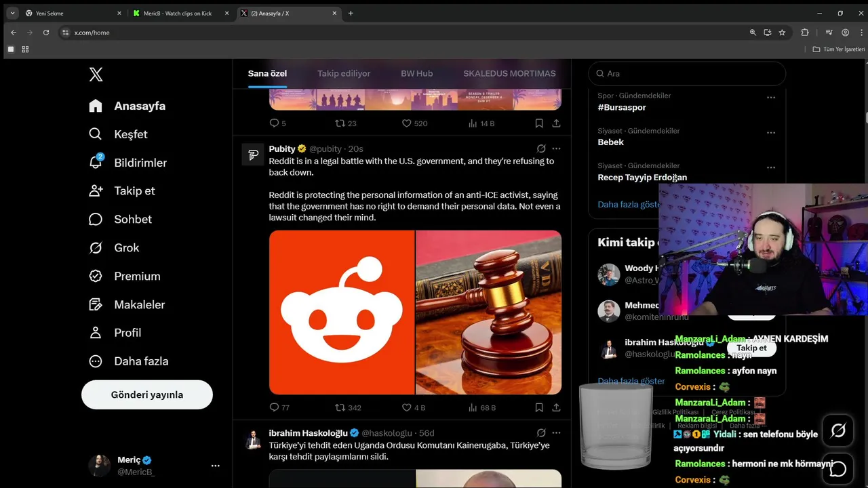This screenshot has width=868, height=488.
Task: Open Tüm Yer İşaretleri bookmarks folder
Action: pyautogui.click(x=839, y=49)
